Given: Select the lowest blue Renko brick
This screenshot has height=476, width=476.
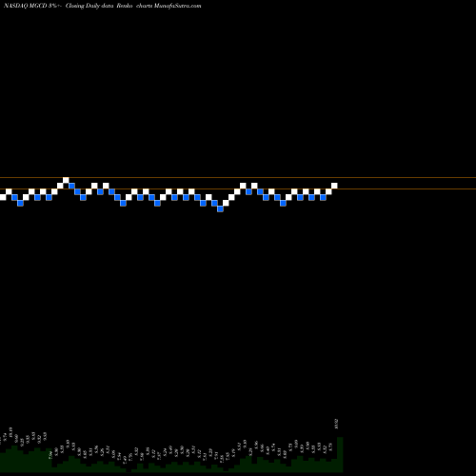Looking at the screenshot, I should [x=220, y=208].
